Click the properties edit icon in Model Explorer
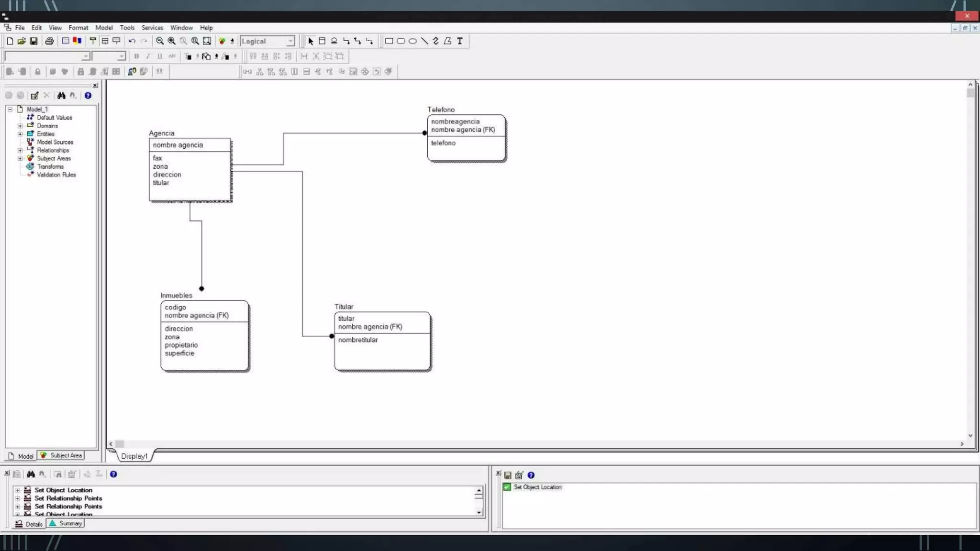The image size is (980, 551). [34, 96]
